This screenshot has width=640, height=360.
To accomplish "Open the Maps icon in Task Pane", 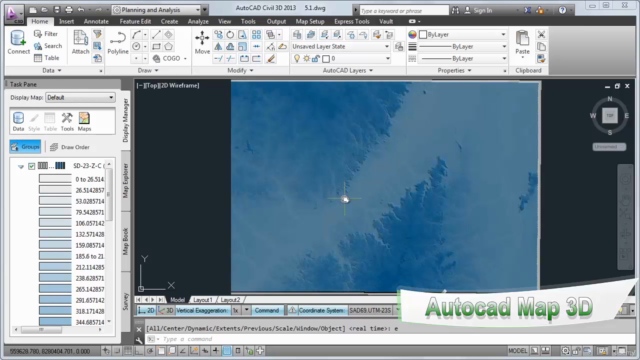I will pos(84,122).
